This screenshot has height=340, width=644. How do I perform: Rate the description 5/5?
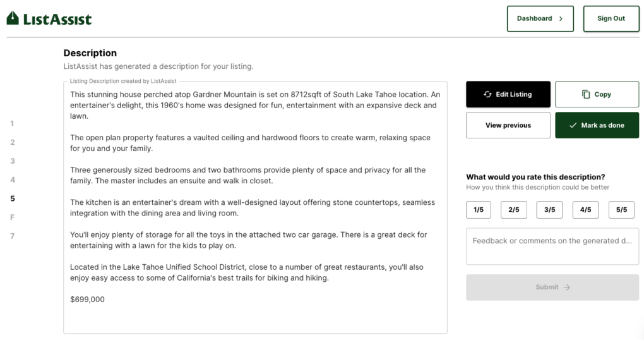(x=621, y=210)
